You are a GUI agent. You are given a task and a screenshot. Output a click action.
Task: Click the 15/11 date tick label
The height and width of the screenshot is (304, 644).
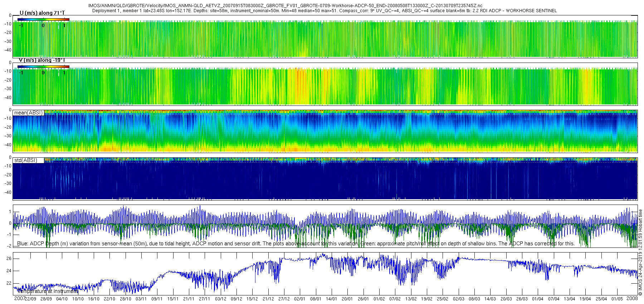[173, 299]
